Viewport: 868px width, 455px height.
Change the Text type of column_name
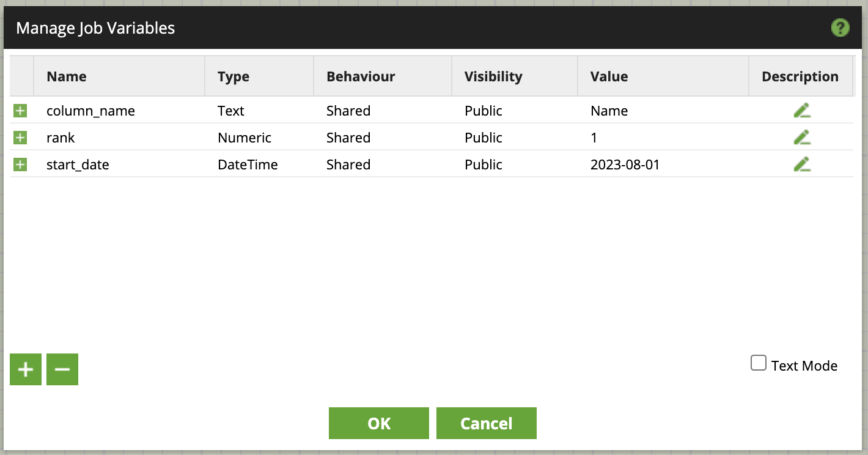click(x=259, y=111)
